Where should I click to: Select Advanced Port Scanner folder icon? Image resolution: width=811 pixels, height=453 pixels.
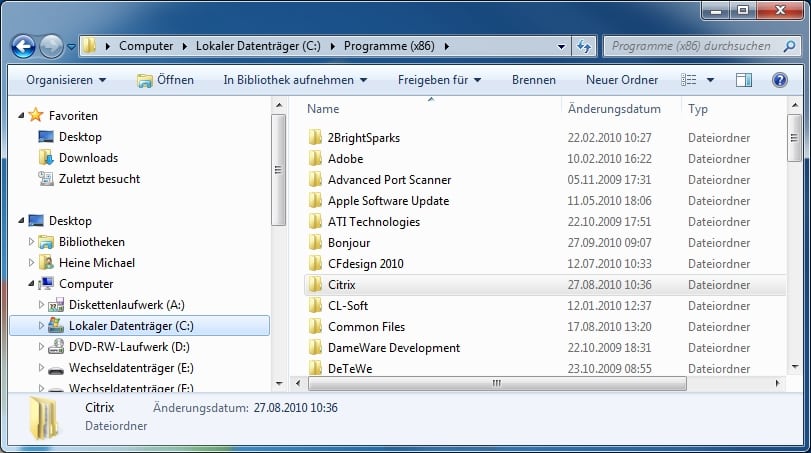pyautogui.click(x=315, y=179)
